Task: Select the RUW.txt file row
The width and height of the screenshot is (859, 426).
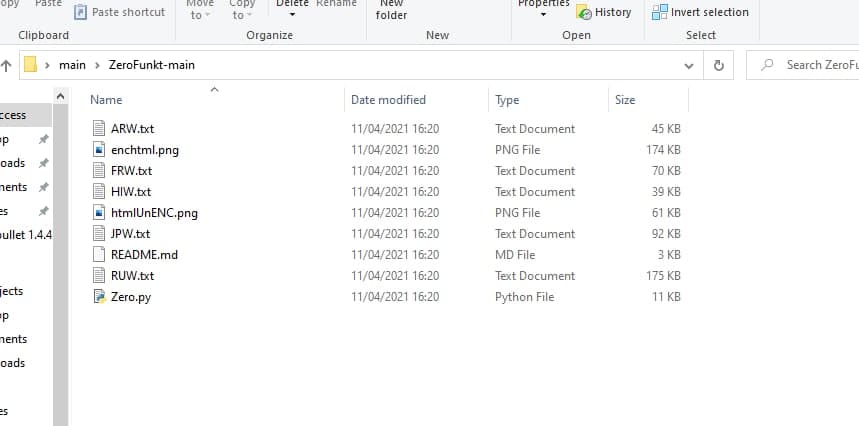Action: click(132, 276)
